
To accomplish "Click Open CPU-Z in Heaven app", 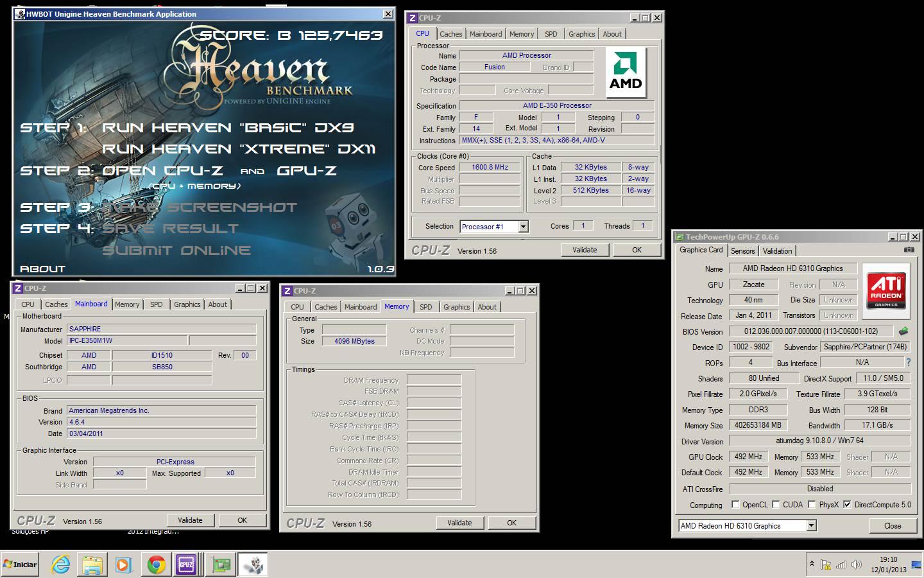I will click(x=163, y=171).
